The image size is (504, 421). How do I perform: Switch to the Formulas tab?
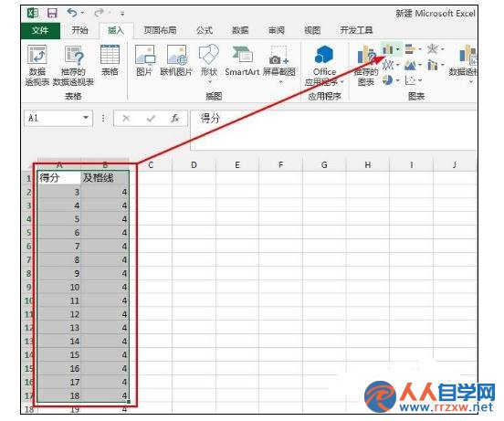(205, 30)
